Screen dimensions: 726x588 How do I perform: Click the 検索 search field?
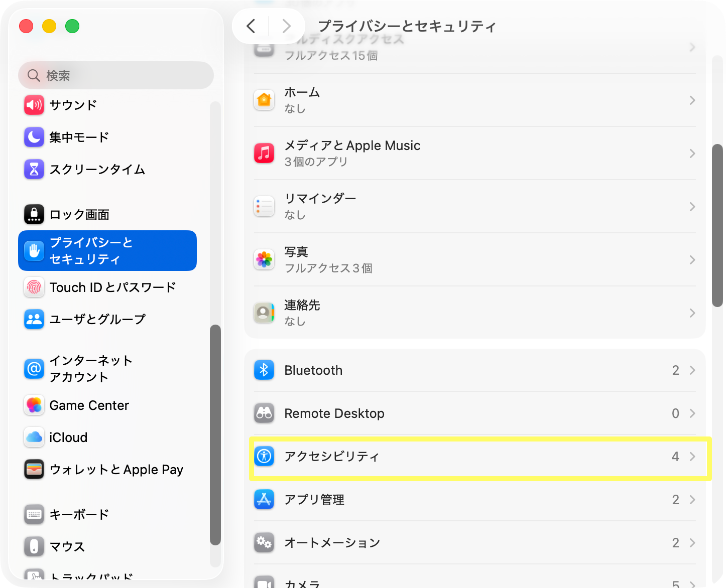pos(116,75)
